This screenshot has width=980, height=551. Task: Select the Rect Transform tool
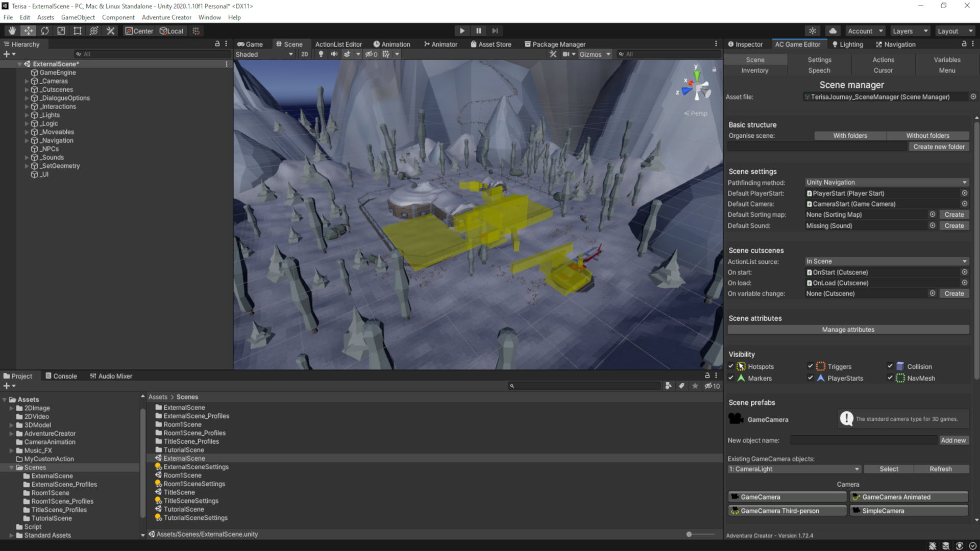pyautogui.click(x=78, y=31)
